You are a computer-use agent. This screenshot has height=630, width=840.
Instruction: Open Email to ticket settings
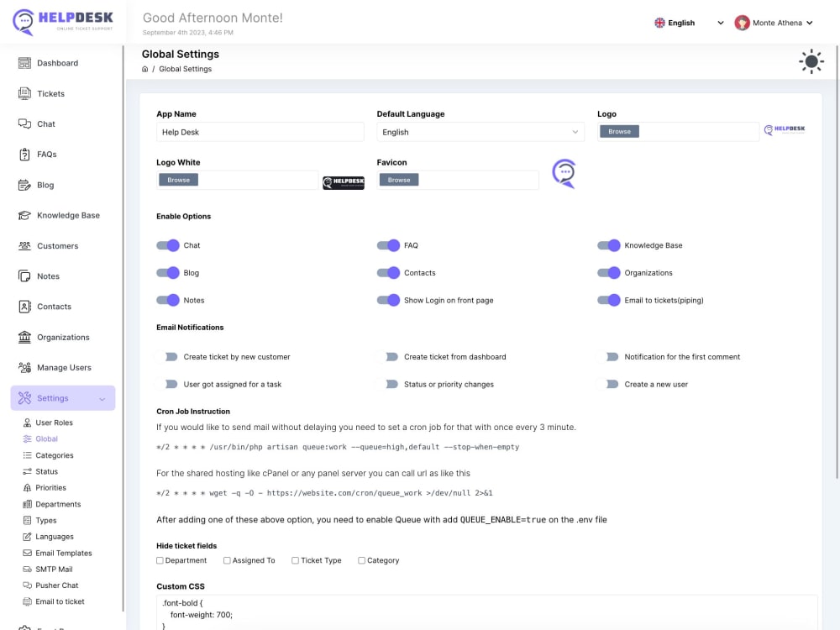coord(60,601)
